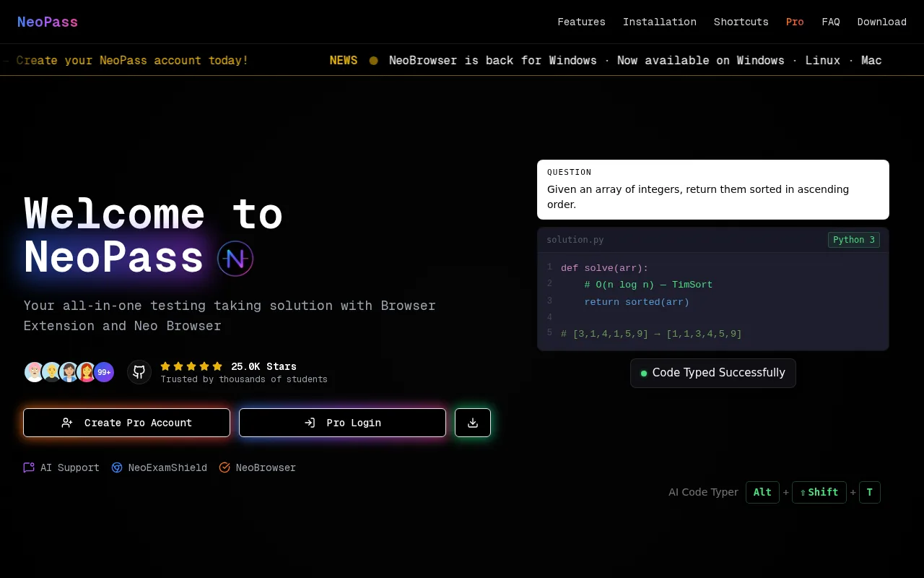Viewport: 924px width, 578px height.
Task: Click the TimSort comment code line
Action: pos(648,285)
